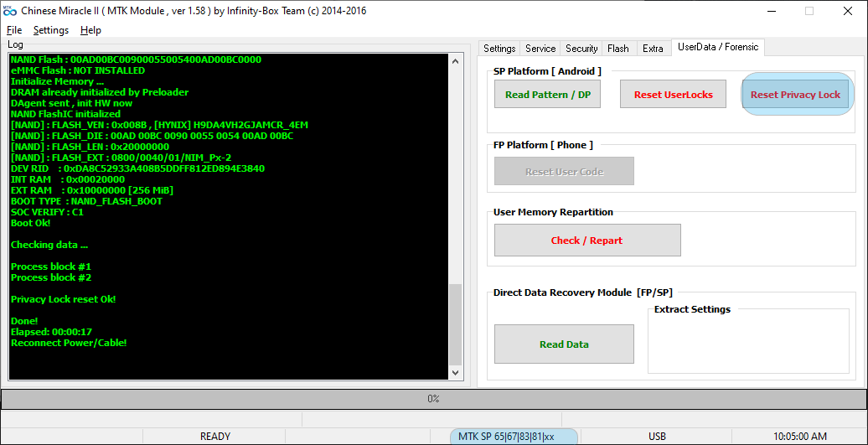This screenshot has width=868, height=445.
Task: Open the File menu
Action: tap(14, 30)
